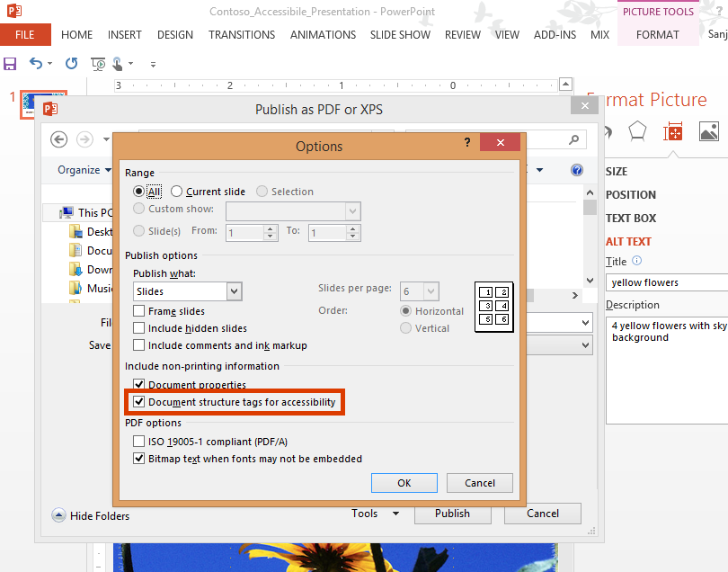
Task: Switch to the TRANSITIONS ribbon tab
Action: [x=242, y=35]
